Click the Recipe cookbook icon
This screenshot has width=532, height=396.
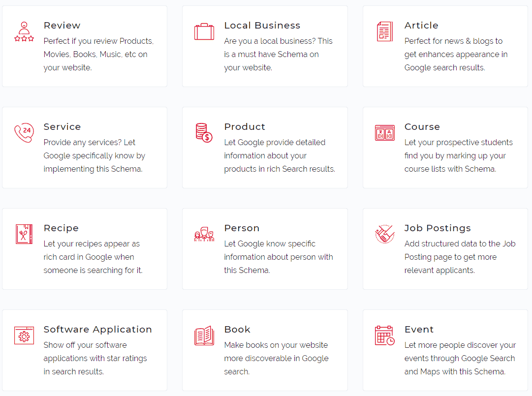[24, 234]
